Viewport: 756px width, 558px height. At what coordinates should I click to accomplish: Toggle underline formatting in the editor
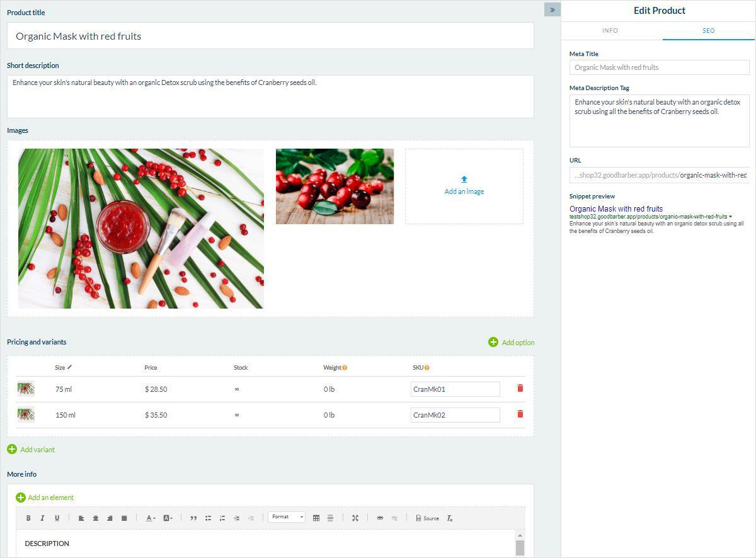pos(57,518)
